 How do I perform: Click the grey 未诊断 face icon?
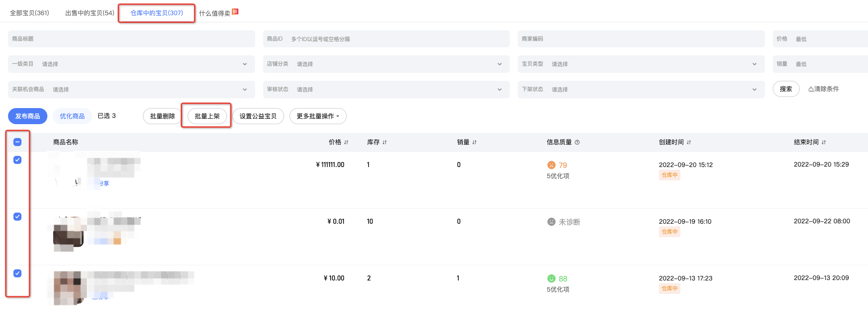551,222
